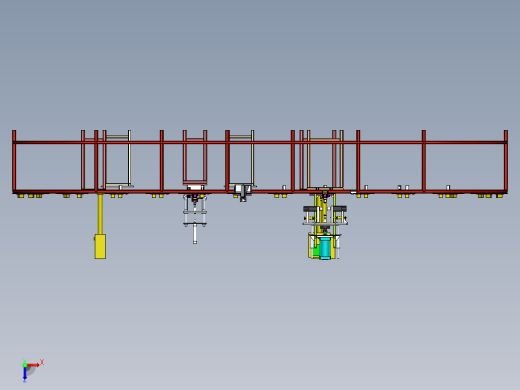This screenshot has width=520, height=390.
Task: Select the far-right red vertical post
Action: tap(506, 161)
